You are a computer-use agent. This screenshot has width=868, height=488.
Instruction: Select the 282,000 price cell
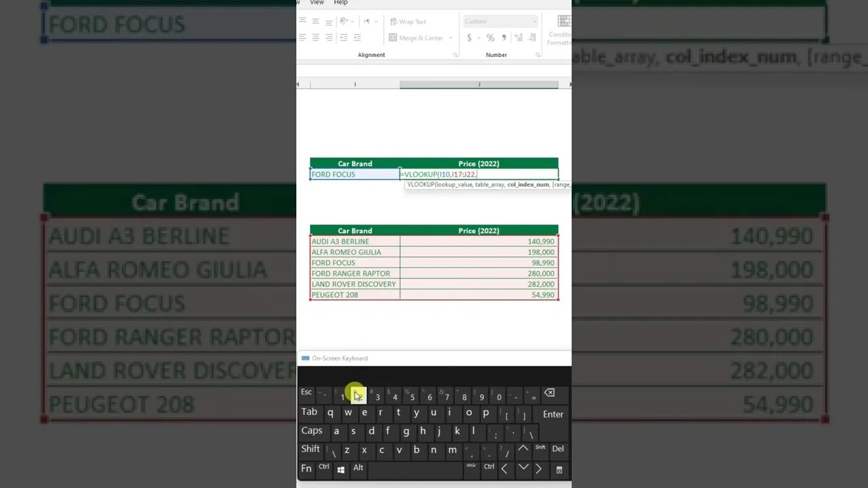pyautogui.click(x=479, y=284)
